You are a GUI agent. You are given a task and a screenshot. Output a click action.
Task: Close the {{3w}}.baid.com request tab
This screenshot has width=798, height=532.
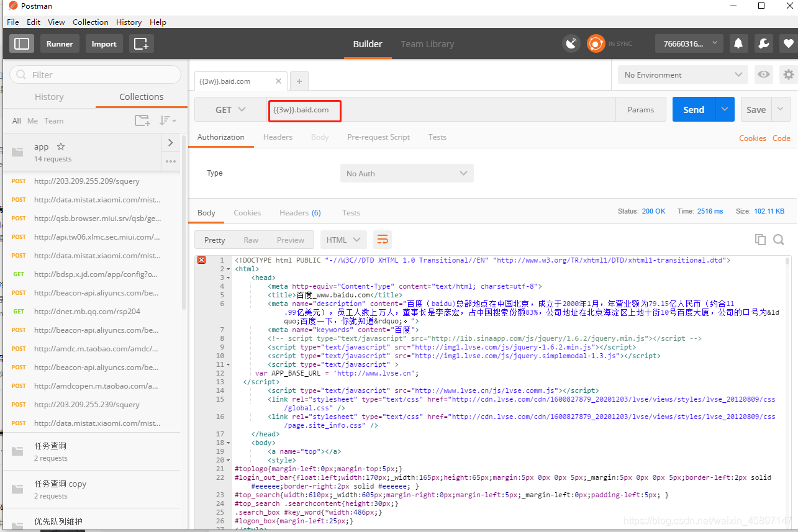pyautogui.click(x=278, y=81)
